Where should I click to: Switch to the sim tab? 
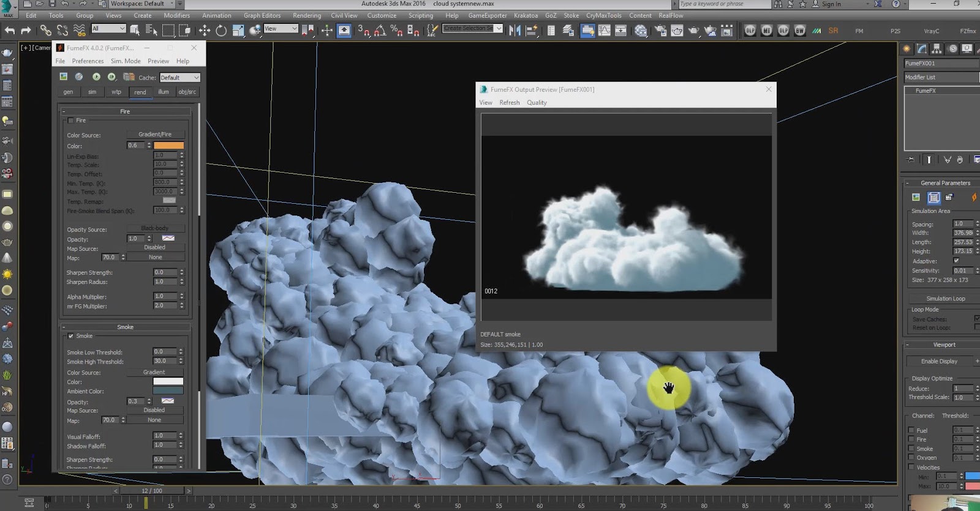[x=92, y=92]
